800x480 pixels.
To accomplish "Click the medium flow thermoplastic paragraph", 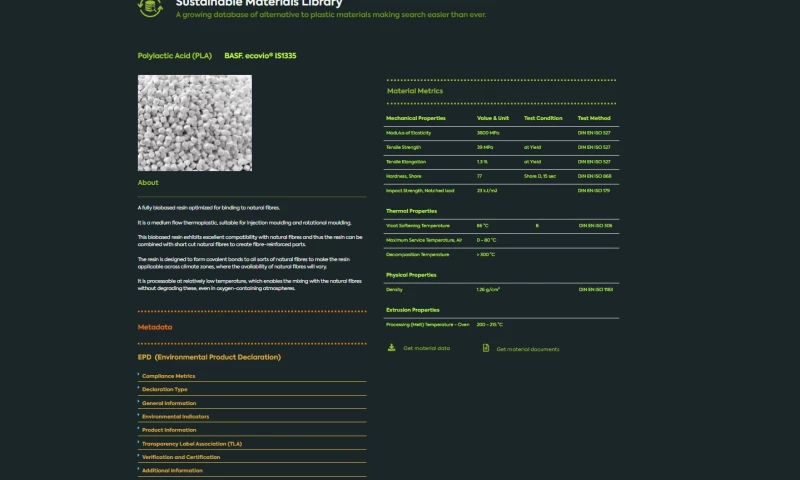I will [x=244, y=222].
